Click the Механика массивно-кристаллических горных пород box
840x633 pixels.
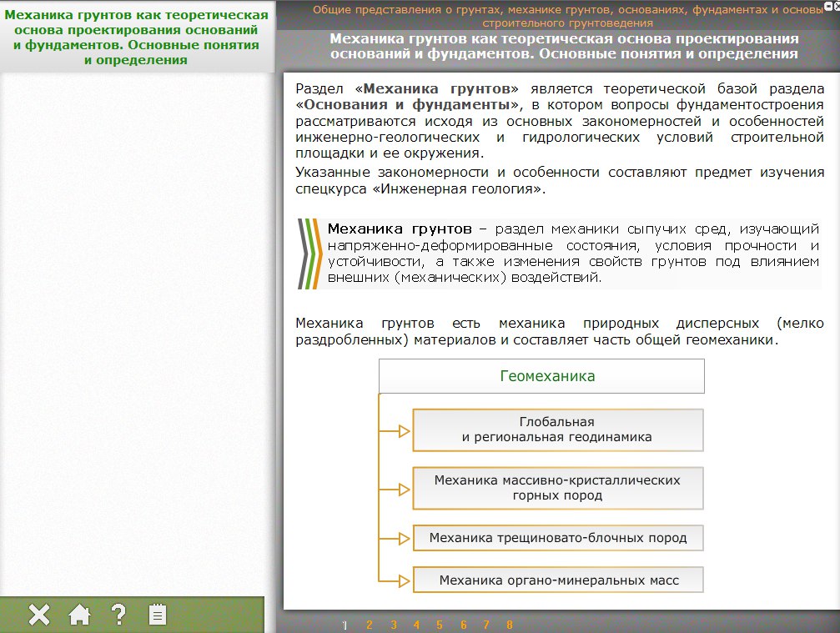click(x=557, y=488)
